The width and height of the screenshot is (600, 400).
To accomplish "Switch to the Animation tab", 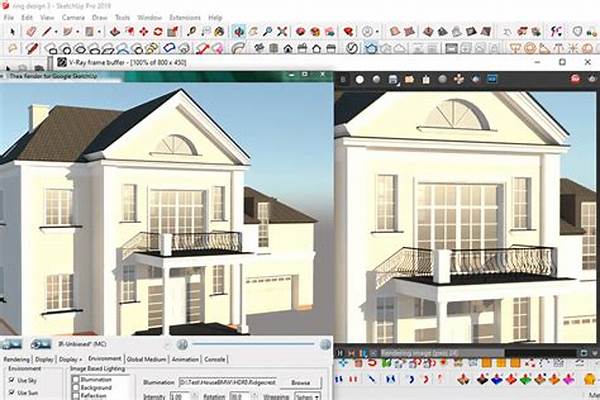I will point(185,358).
